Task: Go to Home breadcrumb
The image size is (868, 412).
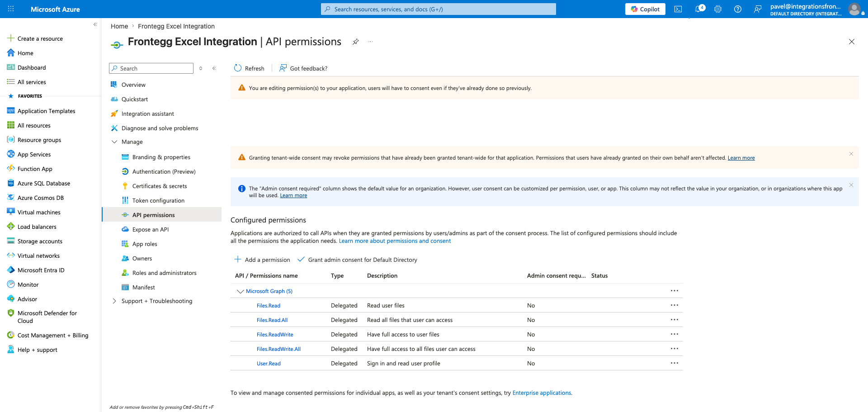Action: (x=119, y=26)
